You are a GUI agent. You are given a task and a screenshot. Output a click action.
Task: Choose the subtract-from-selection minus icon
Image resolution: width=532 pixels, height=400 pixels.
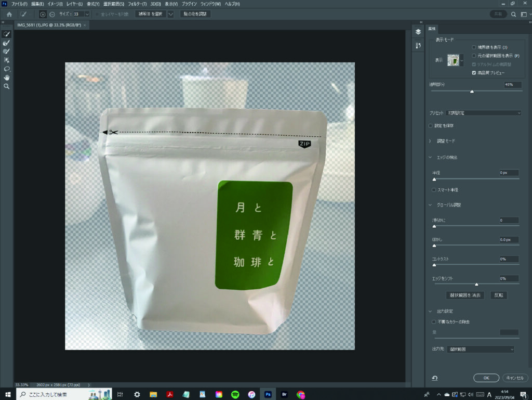click(x=52, y=14)
